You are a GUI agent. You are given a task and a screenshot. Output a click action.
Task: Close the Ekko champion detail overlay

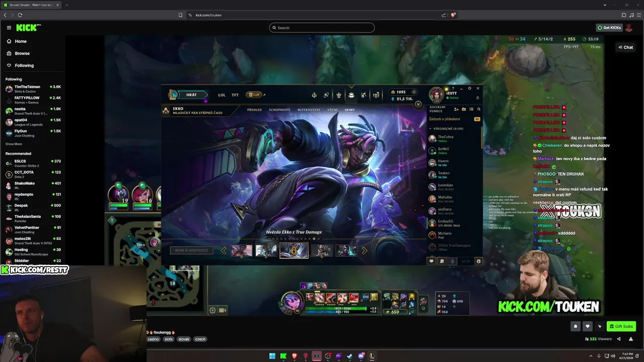418,105
